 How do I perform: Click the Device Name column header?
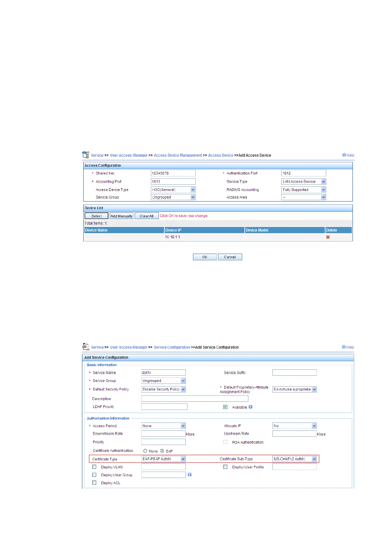point(124,230)
